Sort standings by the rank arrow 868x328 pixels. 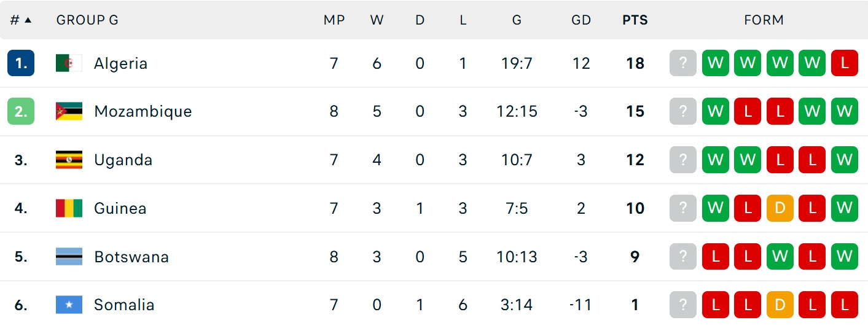(28, 20)
